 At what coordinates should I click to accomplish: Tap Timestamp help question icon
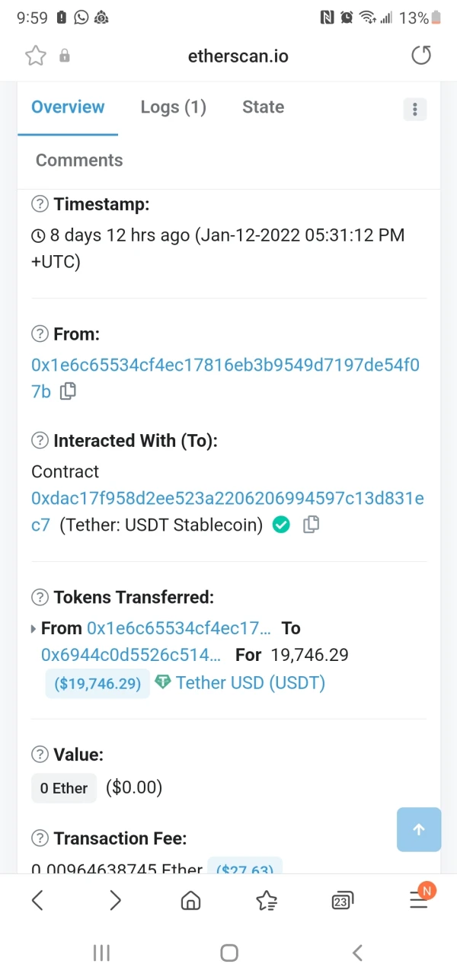coord(40,204)
